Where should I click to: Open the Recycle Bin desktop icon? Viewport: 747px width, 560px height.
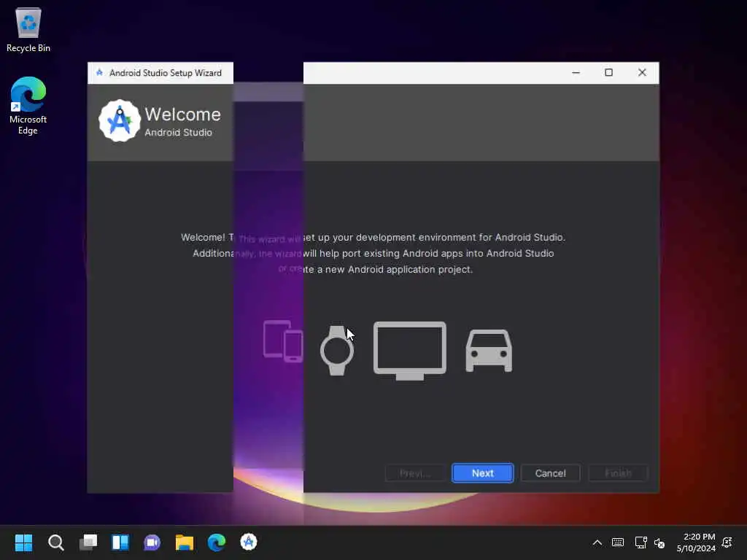[x=28, y=31]
